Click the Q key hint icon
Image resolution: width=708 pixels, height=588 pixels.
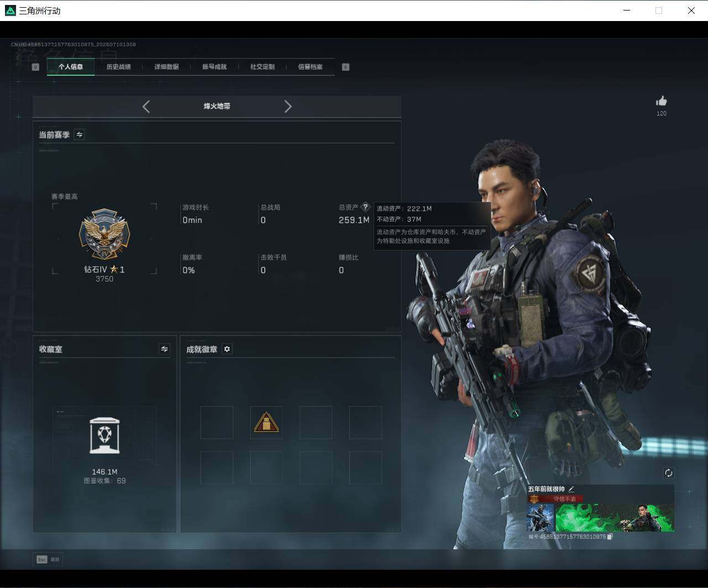click(35, 67)
